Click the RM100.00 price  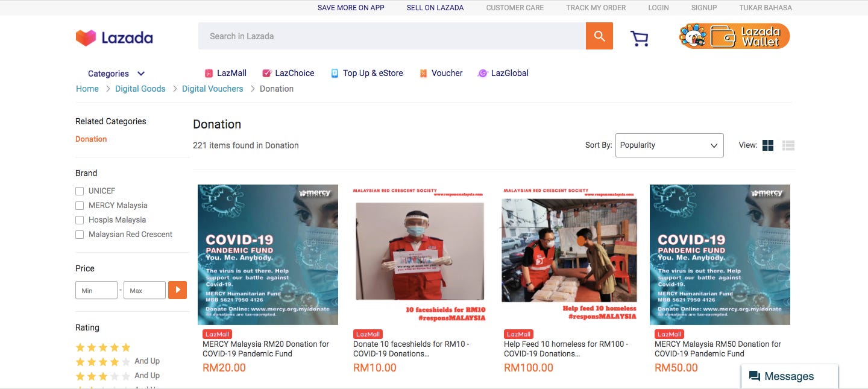529,368
